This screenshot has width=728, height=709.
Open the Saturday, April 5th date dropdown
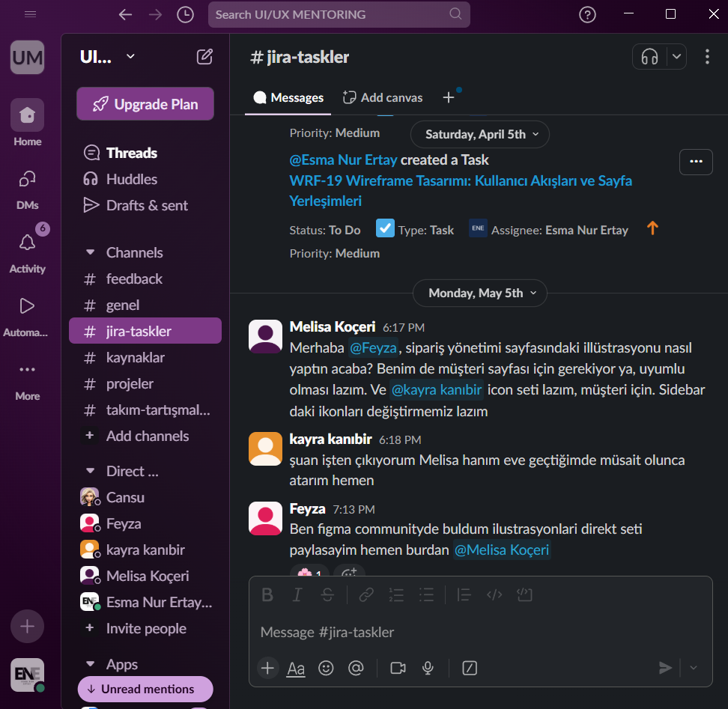[479, 134]
